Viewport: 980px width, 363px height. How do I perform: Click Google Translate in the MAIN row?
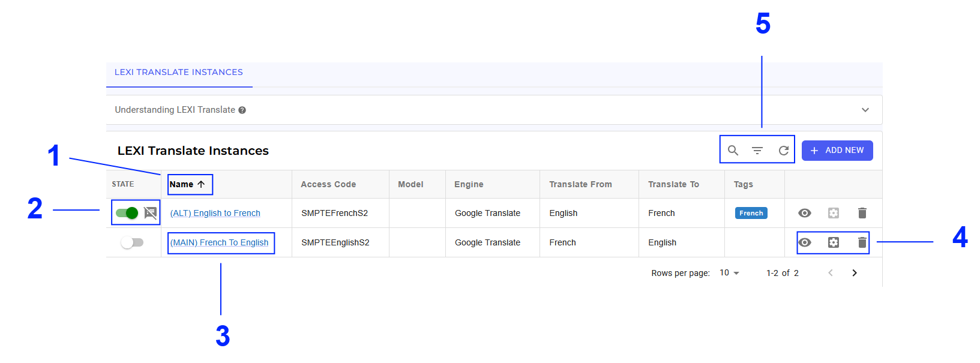[x=487, y=242]
